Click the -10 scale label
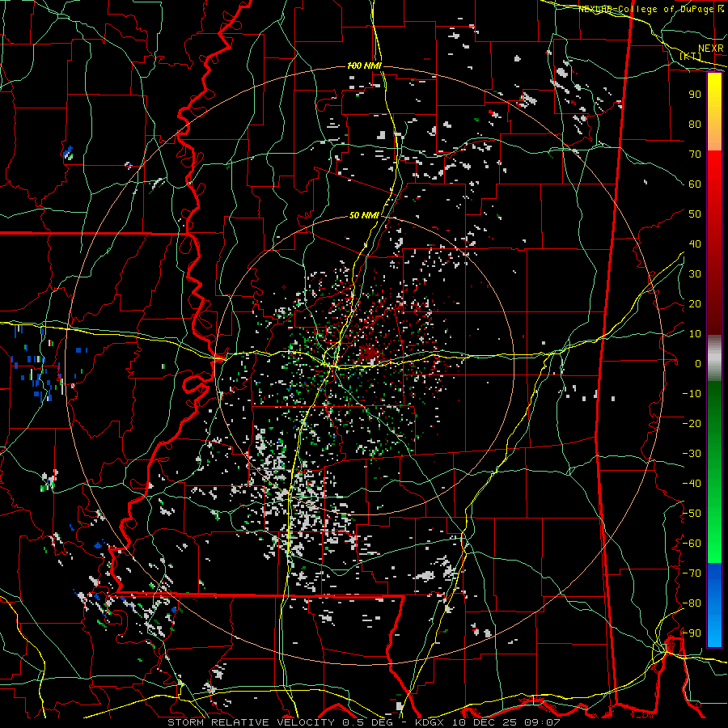Screen dimensions: 728x728 point(692,394)
